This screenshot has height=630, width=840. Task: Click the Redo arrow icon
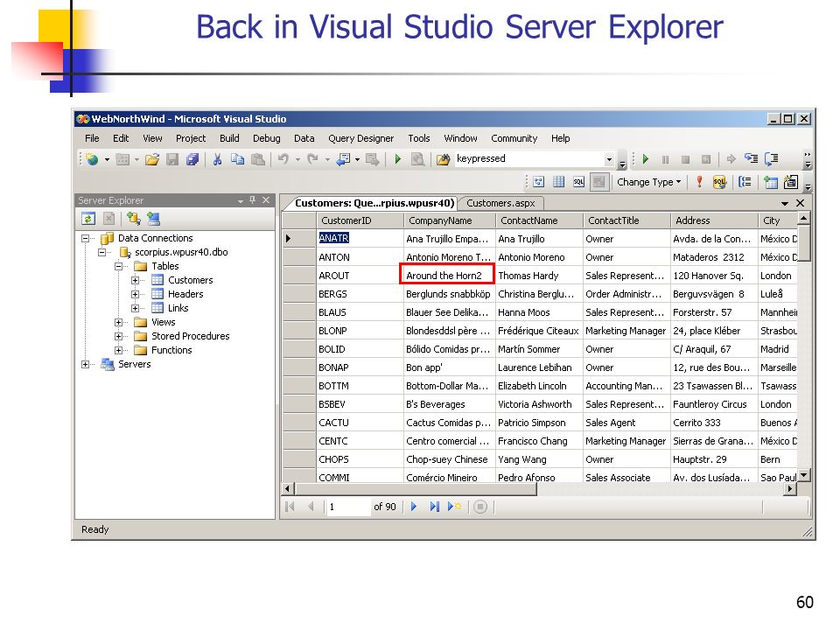click(313, 159)
